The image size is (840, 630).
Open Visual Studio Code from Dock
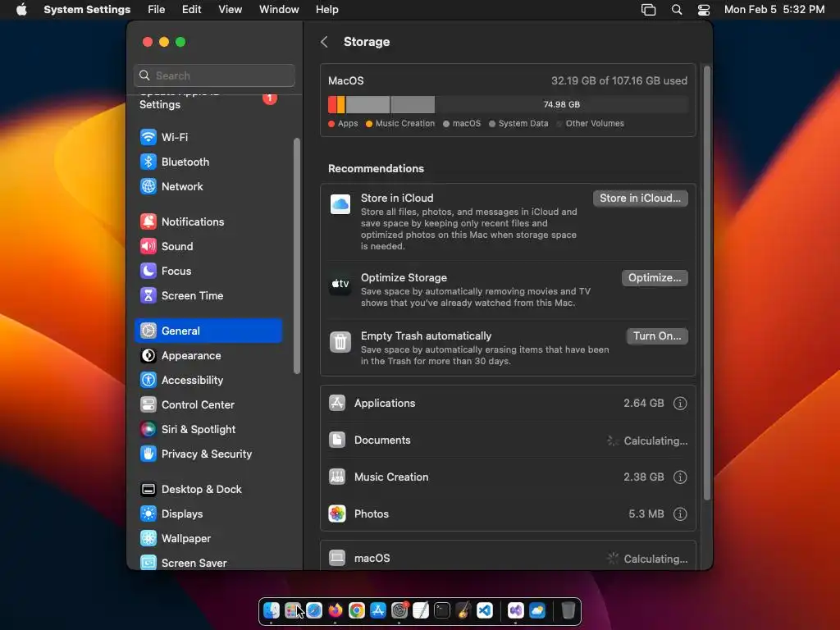pos(485,610)
